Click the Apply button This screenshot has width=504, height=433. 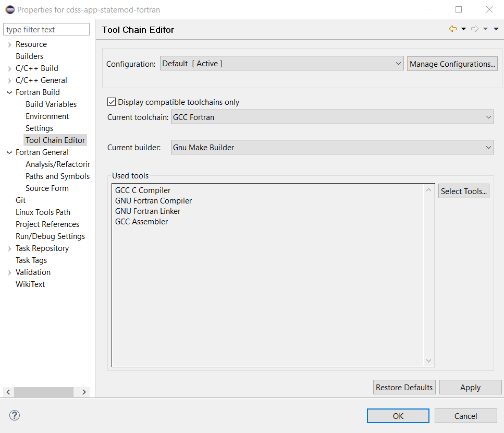click(470, 387)
